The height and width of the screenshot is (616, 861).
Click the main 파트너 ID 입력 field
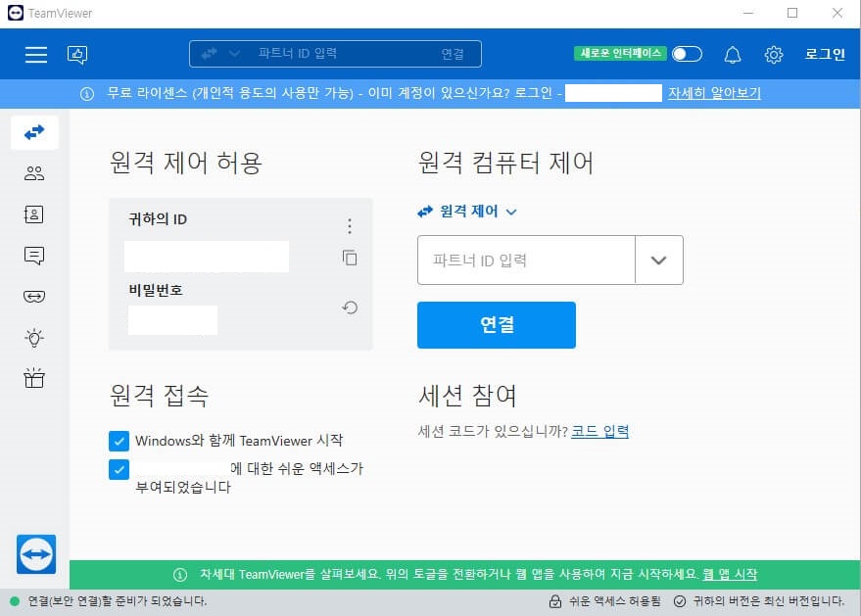526,261
